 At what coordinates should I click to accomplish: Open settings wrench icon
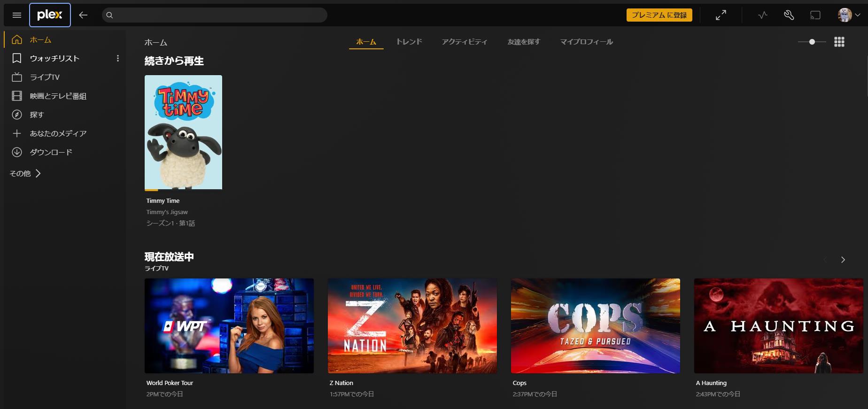tap(789, 15)
